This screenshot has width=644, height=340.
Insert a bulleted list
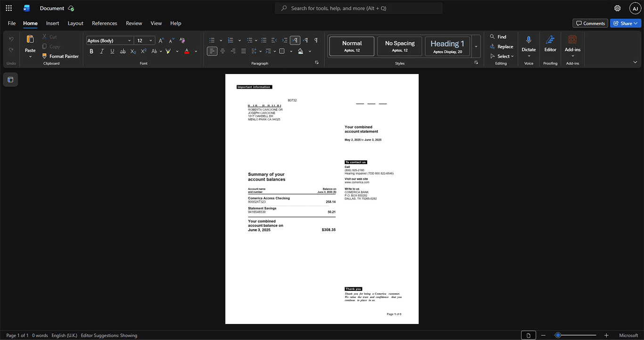click(x=212, y=41)
